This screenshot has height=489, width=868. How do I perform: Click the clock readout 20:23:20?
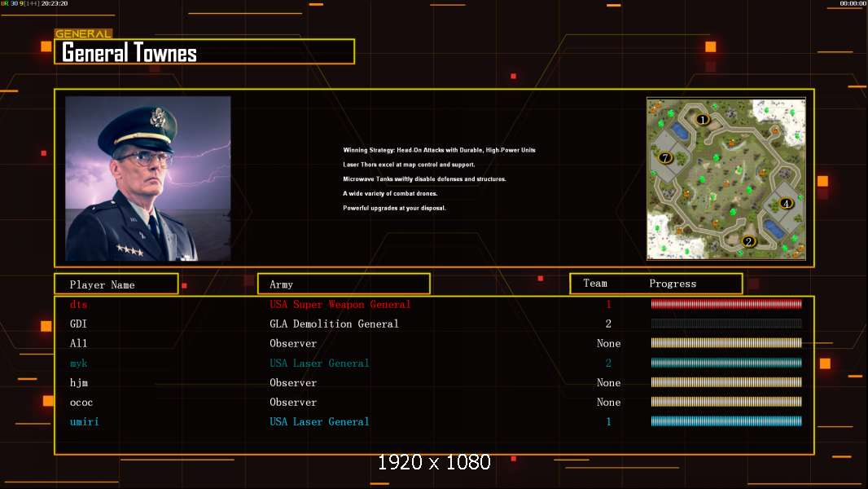pos(55,3)
